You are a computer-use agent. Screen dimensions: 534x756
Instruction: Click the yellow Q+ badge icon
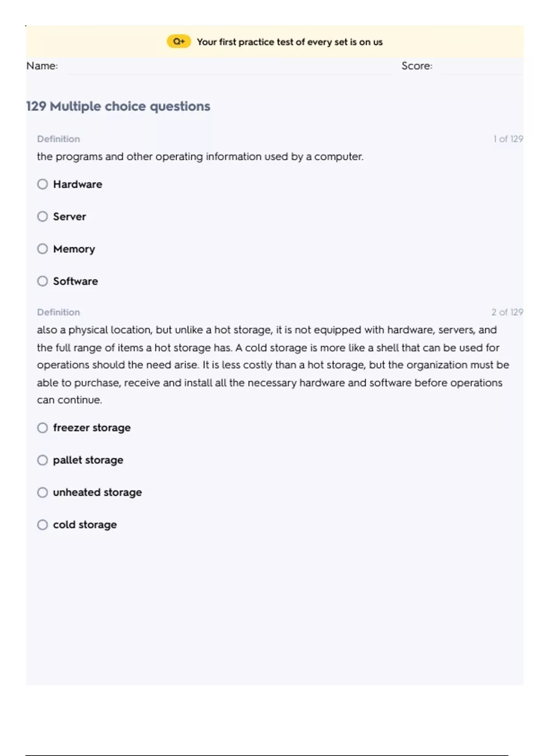[x=178, y=42]
